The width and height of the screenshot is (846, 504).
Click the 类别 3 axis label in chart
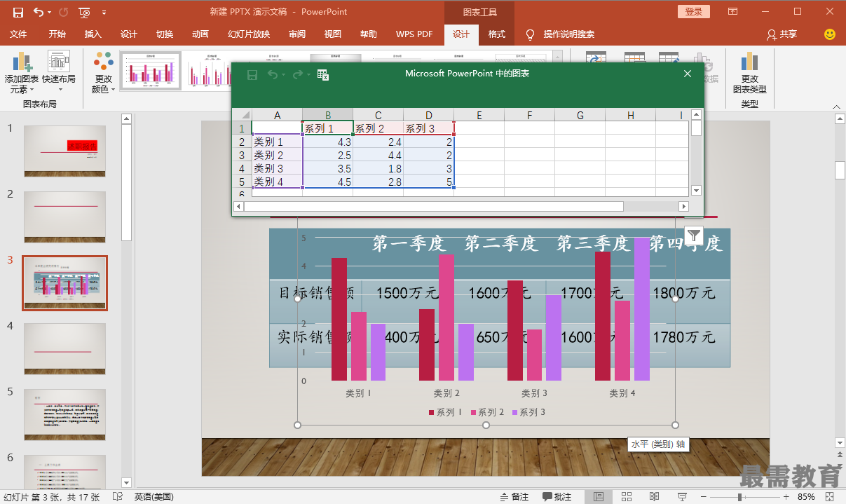pyautogui.click(x=535, y=393)
